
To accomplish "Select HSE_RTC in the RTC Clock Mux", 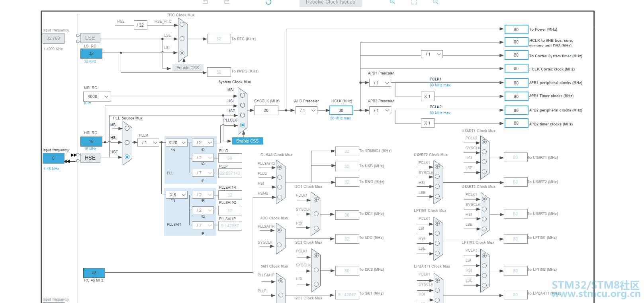I will point(182,24).
